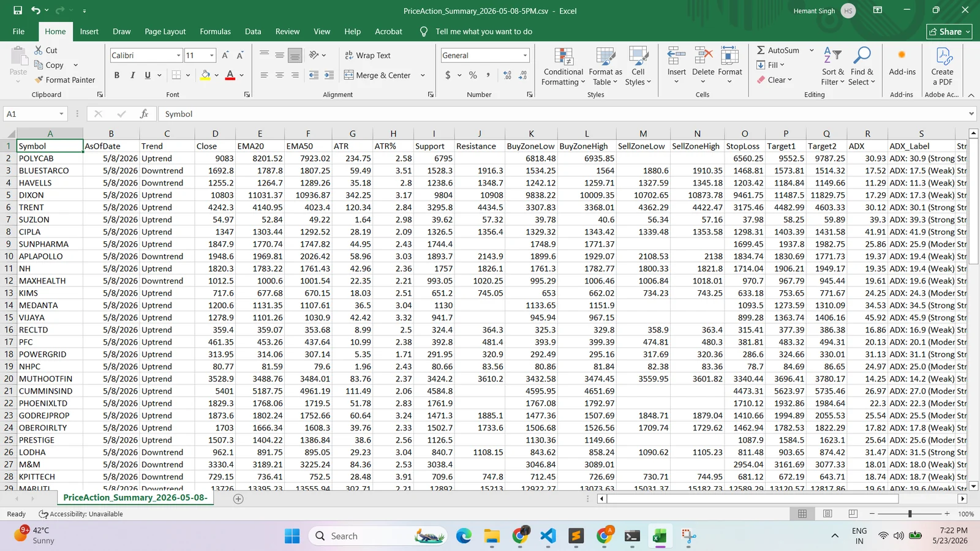The image size is (980, 551).
Task: Open the File menu
Action: 18,31
